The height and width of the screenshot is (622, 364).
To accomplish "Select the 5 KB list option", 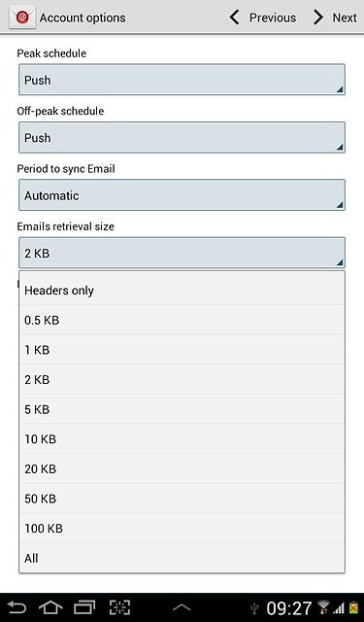I will pyautogui.click(x=182, y=409).
